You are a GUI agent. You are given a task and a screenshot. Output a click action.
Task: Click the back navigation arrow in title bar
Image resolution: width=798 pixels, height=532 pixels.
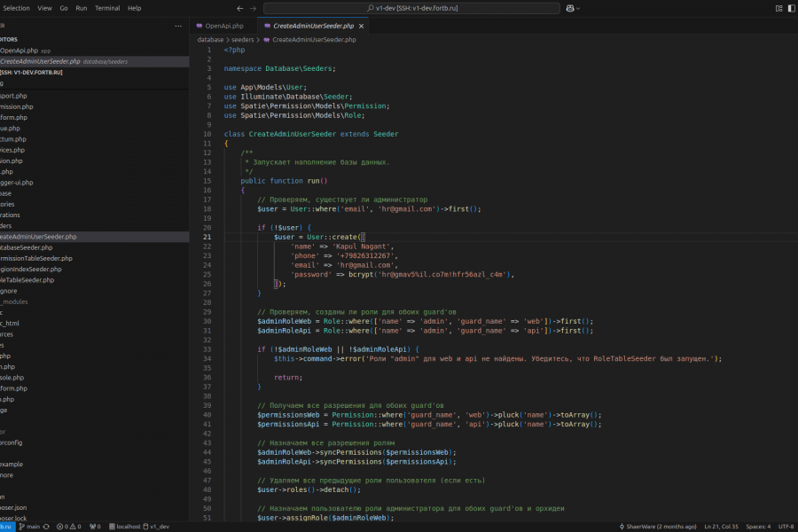pos(242,8)
